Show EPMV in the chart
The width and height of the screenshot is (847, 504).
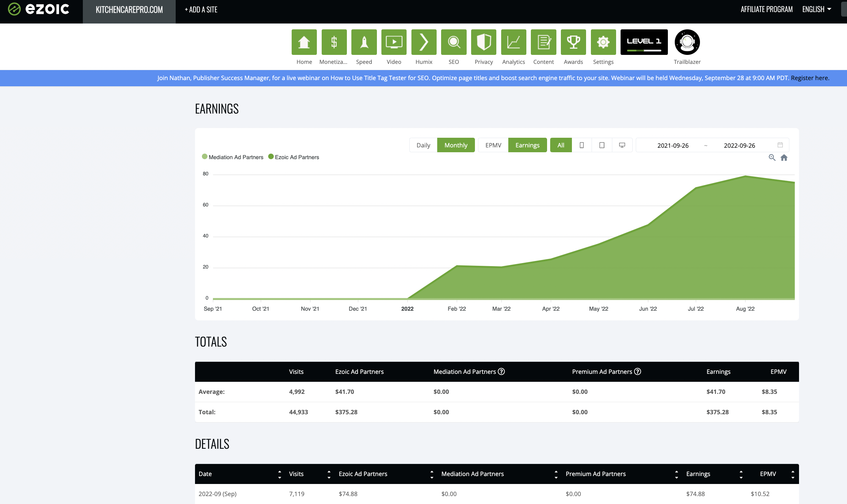(x=493, y=145)
